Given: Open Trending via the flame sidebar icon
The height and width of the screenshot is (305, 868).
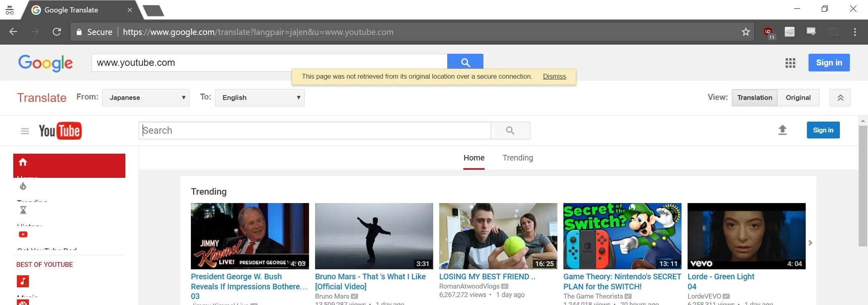Looking at the screenshot, I should 23,186.
